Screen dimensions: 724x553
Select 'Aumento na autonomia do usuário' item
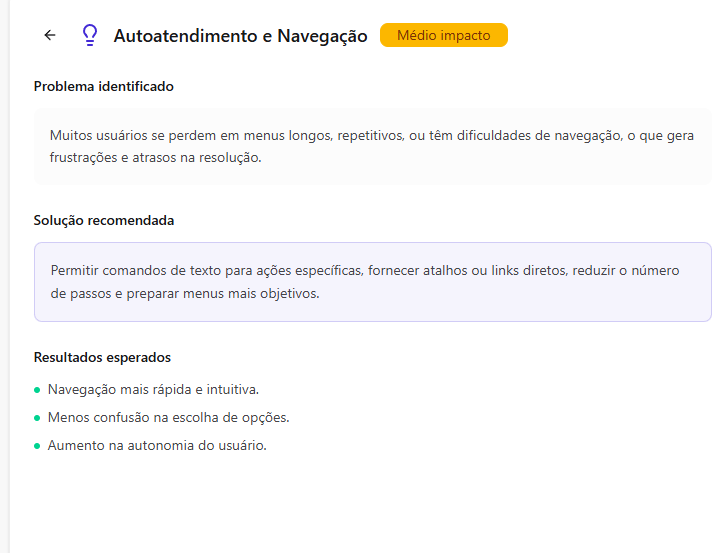click(x=157, y=446)
